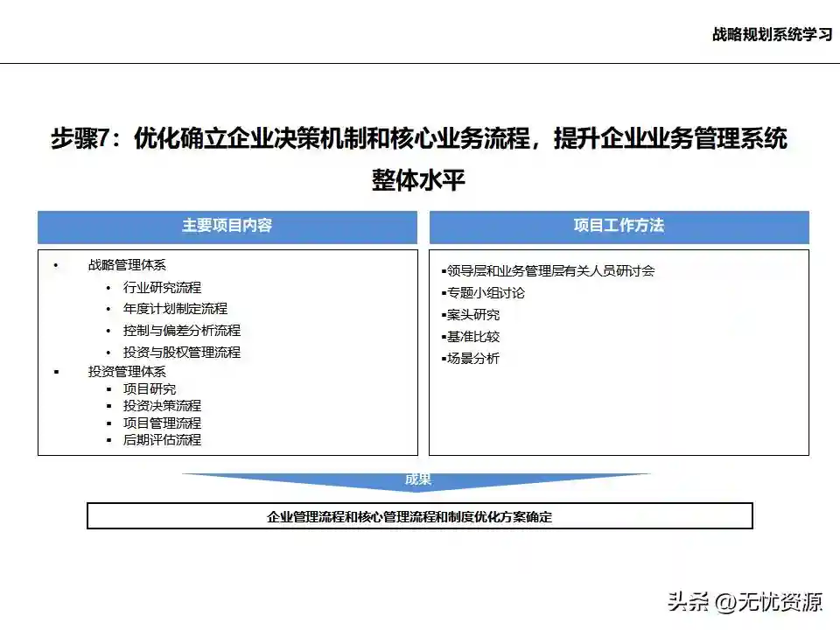The image size is (840, 630).
Task: Click the 项目工作方法 blue header
Action: pos(619,226)
